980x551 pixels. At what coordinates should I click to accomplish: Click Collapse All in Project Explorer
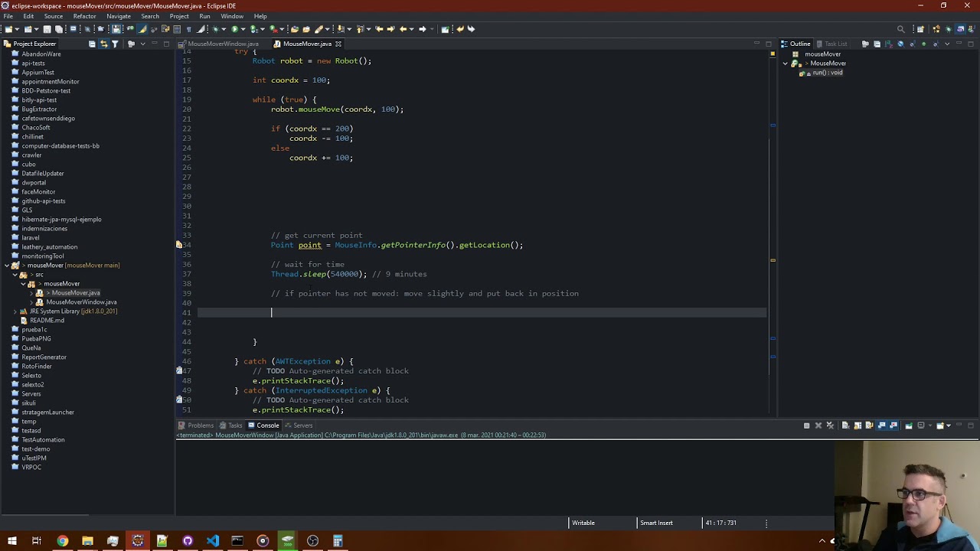click(92, 44)
